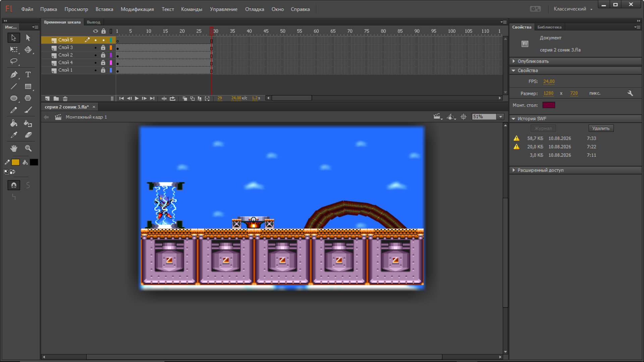
Task: Close the серия 2 соник 3.fla document tab
Action: point(94,107)
